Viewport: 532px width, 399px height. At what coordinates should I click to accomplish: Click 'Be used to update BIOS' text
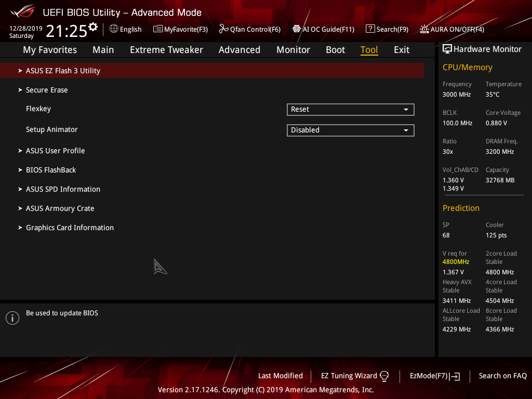coord(62,313)
